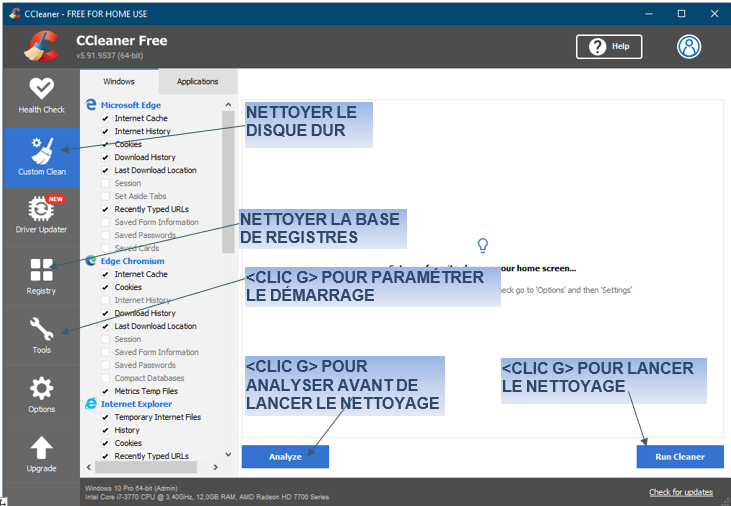Enable Microsoft Edge Set Aside Tabs
This screenshot has height=506, width=731.
pos(105,196)
